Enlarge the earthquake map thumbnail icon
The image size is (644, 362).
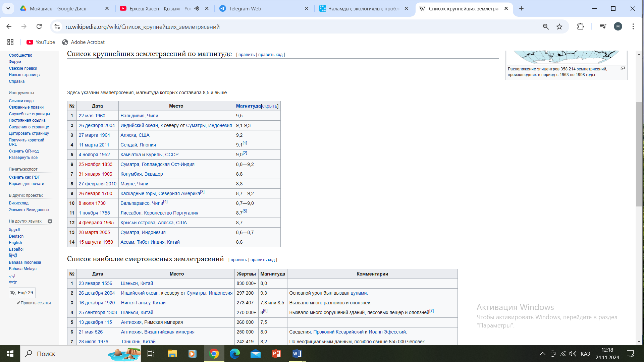pyautogui.click(x=623, y=68)
